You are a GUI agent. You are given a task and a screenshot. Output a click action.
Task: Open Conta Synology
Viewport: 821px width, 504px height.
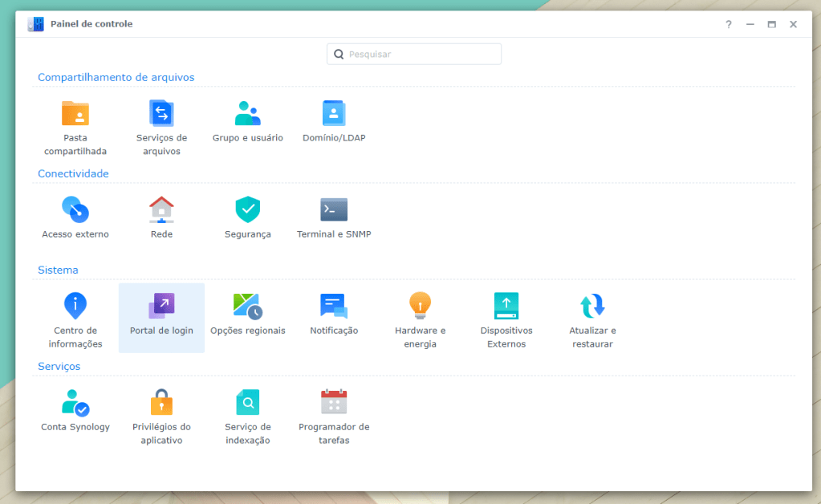pyautogui.click(x=75, y=404)
